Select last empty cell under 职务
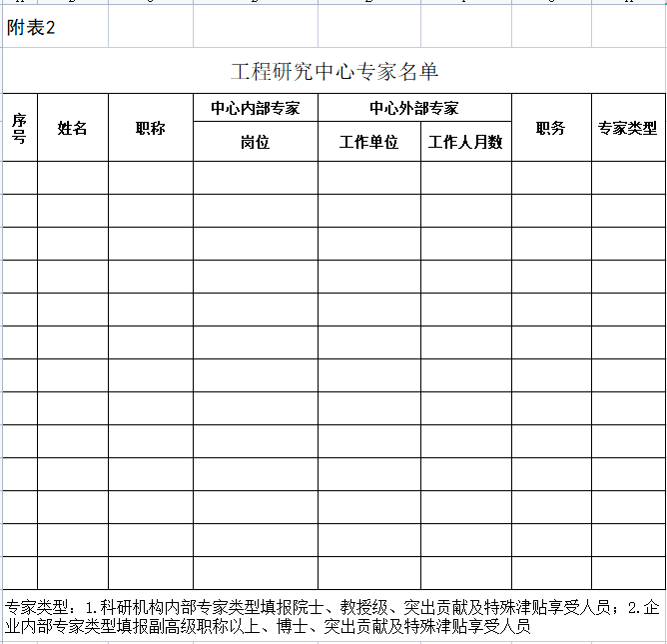This screenshot has height=644, width=667. pos(550,573)
